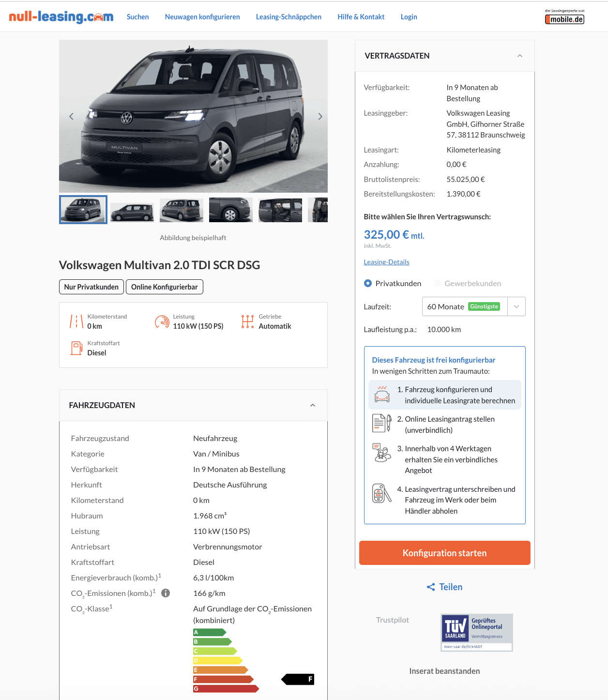Click the null-leasing.com home logo
This screenshot has width=608, height=700.
pyautogui.click(x=61, y=17)
